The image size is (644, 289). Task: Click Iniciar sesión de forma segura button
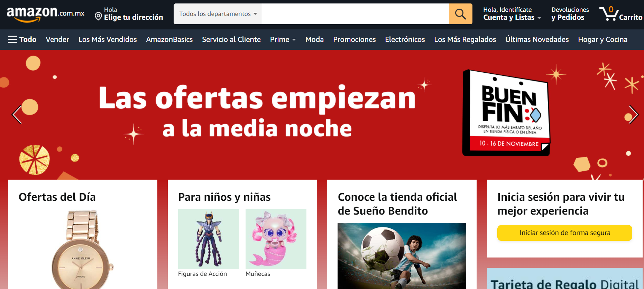coord(565,233)
